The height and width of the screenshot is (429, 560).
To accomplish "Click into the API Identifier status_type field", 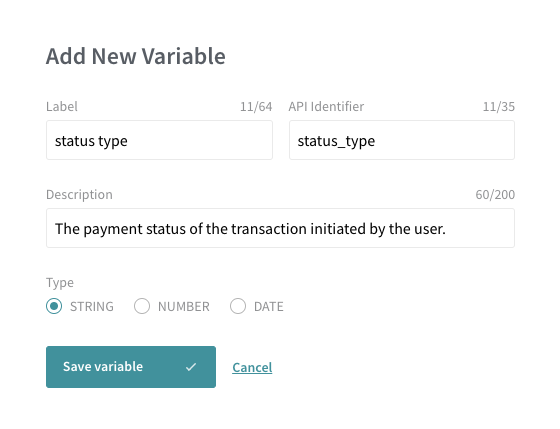I will (x=402, y=140).
